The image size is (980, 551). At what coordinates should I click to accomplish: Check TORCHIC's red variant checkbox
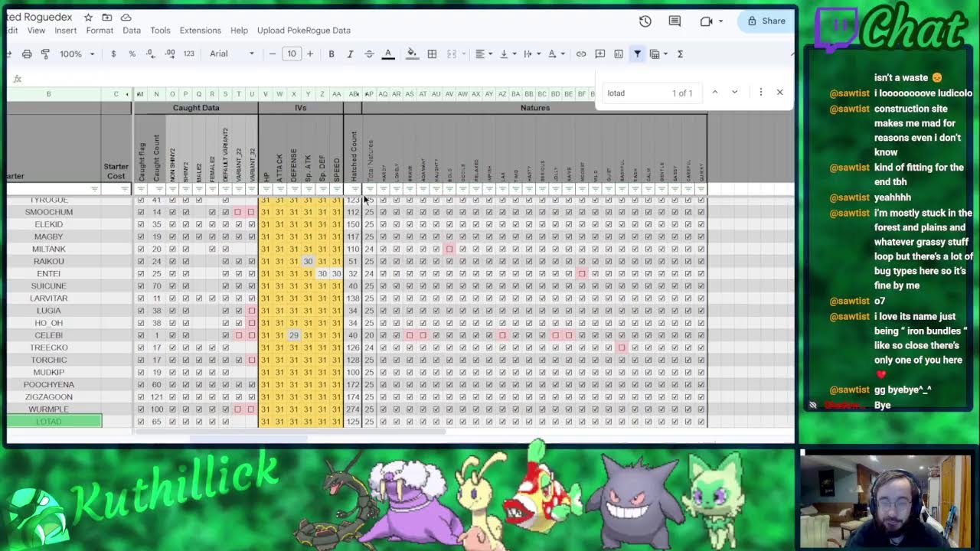(x=252, y=360)
